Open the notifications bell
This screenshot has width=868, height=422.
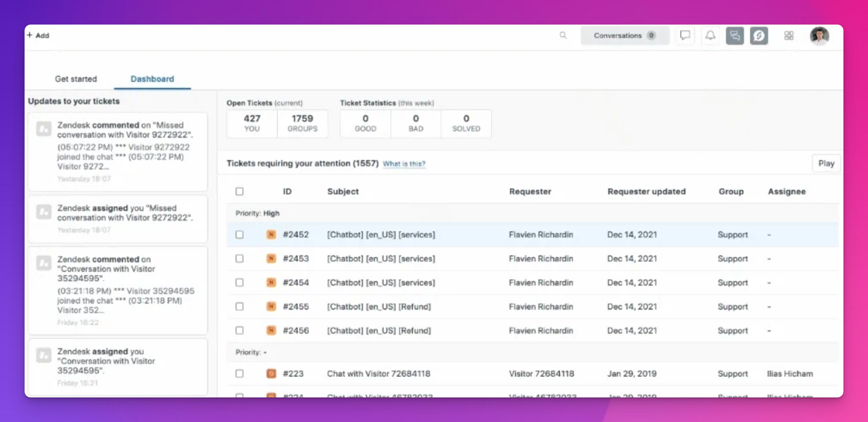tap(710, 35)
